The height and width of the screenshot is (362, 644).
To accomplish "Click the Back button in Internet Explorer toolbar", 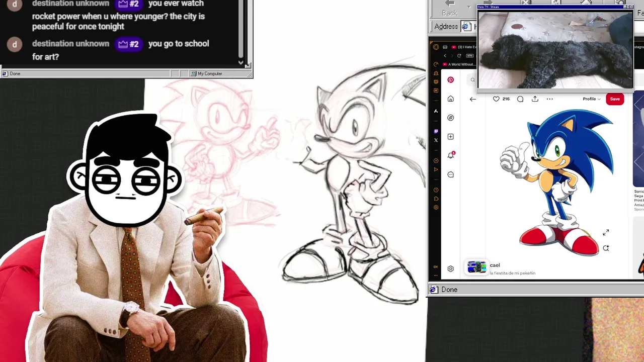I will 450,9.
